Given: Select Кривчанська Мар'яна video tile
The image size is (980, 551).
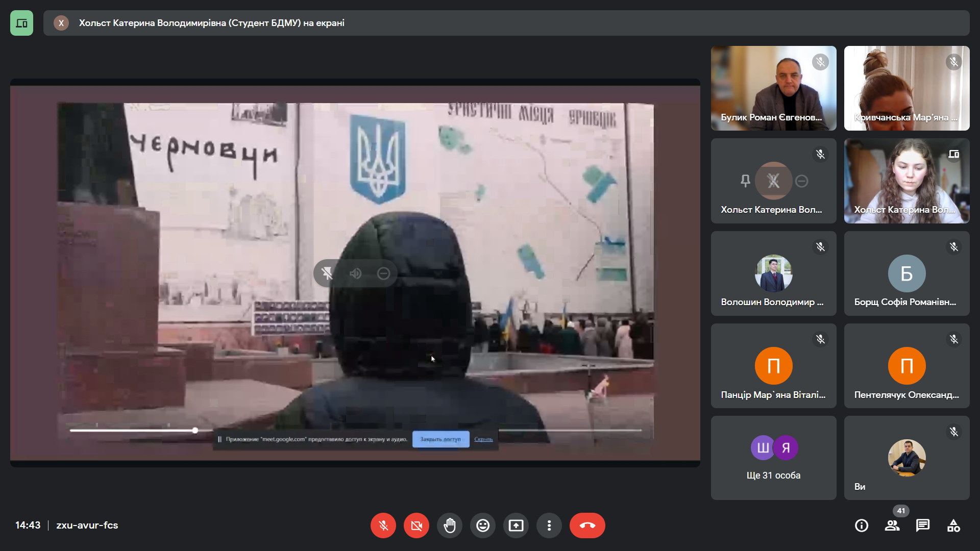Looking at the screenshot, I should pos(907,88).
